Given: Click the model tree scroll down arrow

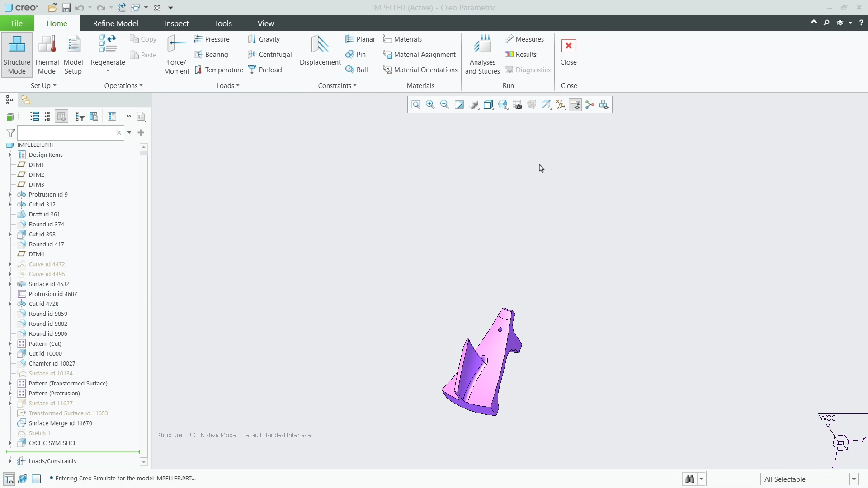Looking at the screenshot, I should [x=144, y=462].
